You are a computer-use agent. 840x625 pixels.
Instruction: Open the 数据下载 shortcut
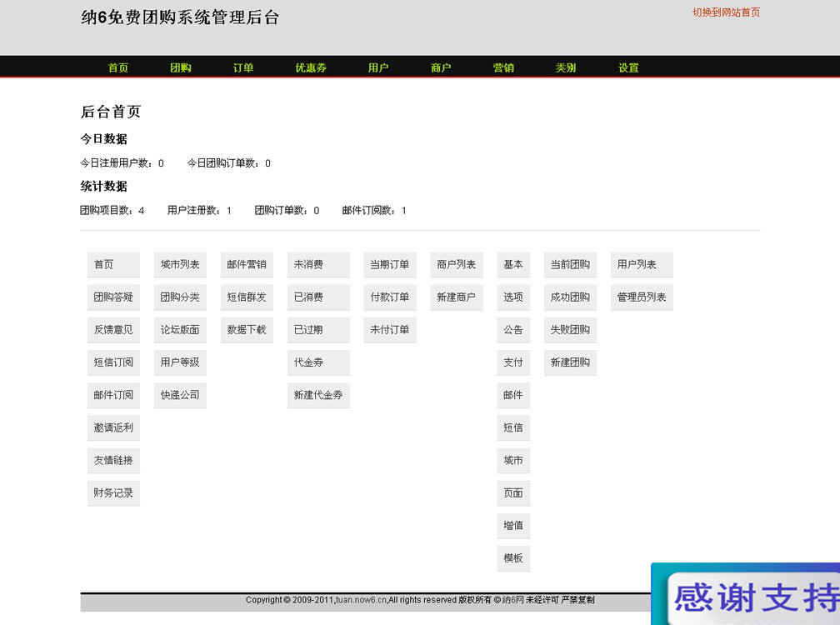pyautogui.click(x=247, y=330)
